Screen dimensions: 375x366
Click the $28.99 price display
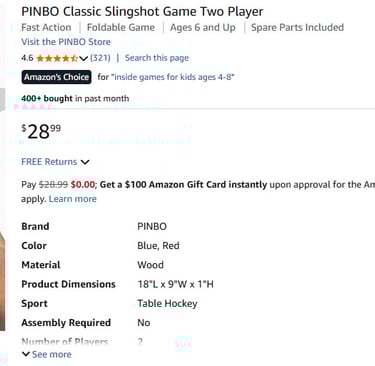pos(41,132)
